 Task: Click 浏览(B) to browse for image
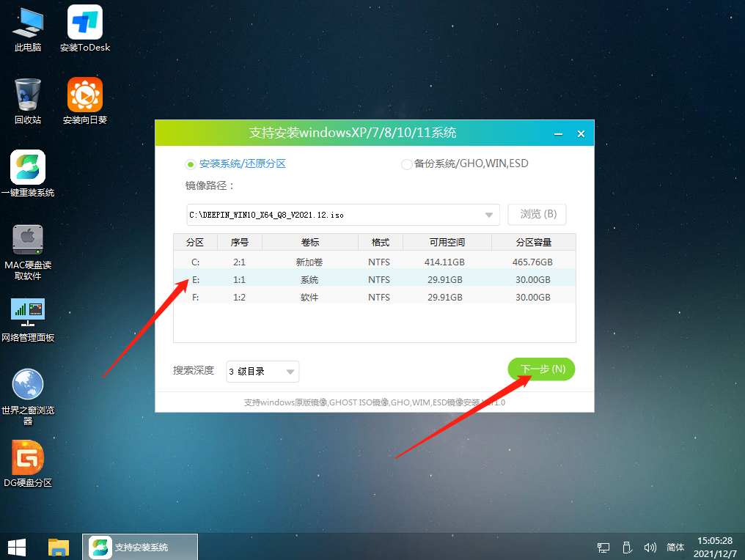[x=537, y=214]
